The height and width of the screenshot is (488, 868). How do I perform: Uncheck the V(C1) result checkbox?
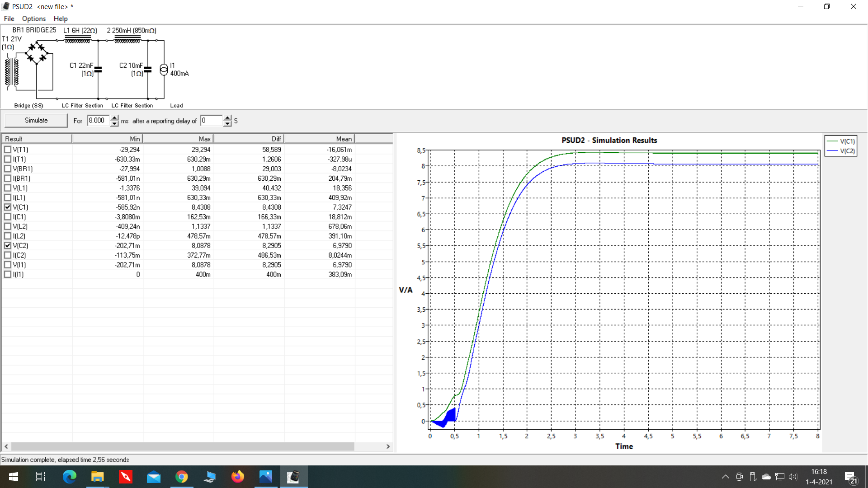tap(8, 207)
